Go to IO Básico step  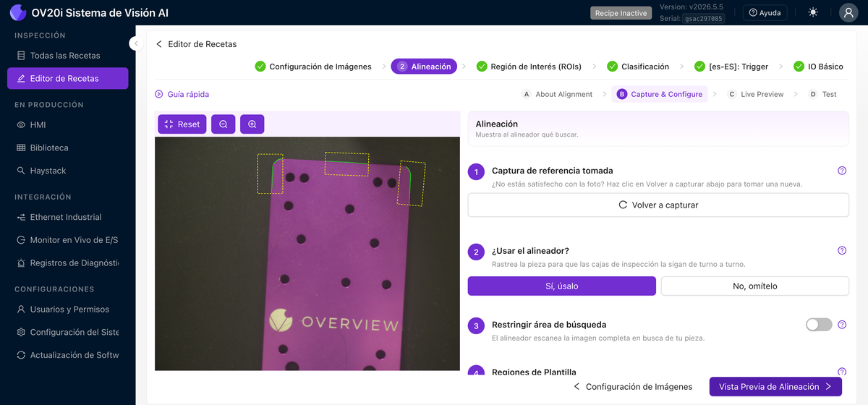click(x=818, y=67)
